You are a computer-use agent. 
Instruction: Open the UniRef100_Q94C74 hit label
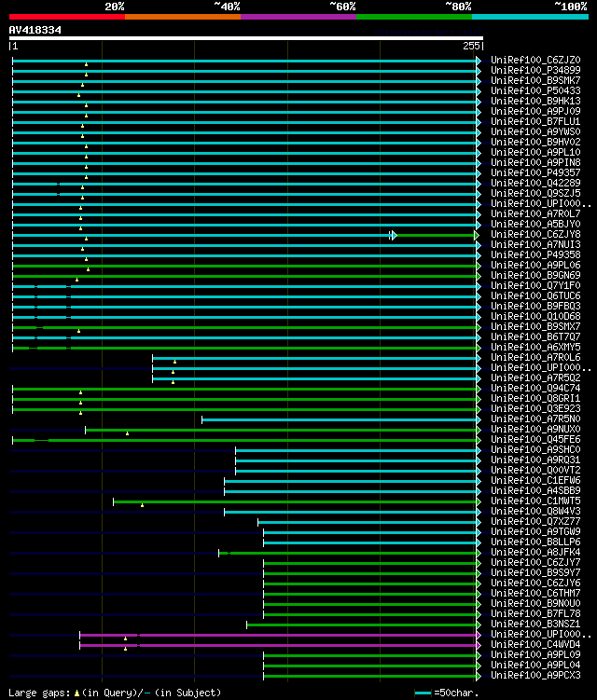535,389
